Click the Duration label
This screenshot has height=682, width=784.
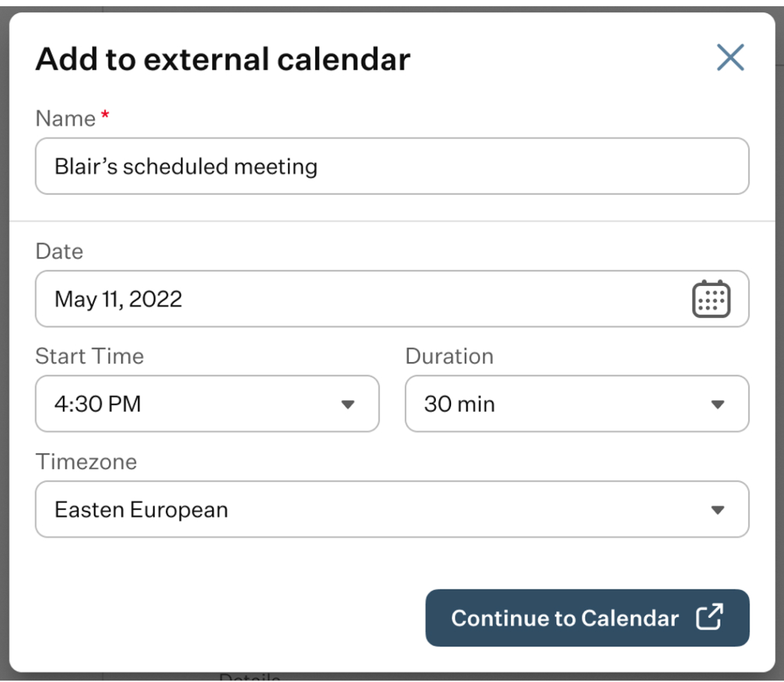click(x=450, y=357)
